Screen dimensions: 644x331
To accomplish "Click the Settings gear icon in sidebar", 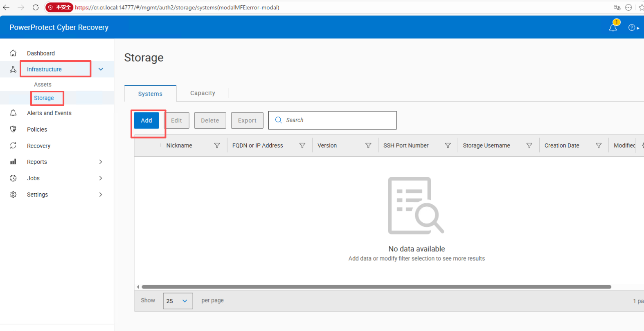I will click(x=13, y=195).
